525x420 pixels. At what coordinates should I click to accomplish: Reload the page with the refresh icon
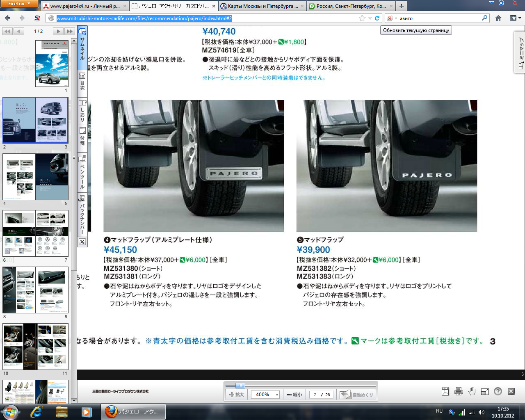377,18
